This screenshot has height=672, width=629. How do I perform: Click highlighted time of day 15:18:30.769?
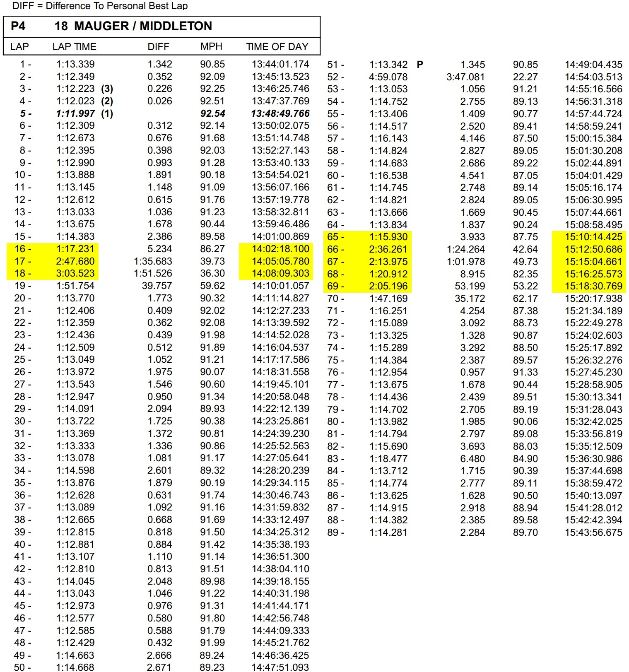(593, 286)
